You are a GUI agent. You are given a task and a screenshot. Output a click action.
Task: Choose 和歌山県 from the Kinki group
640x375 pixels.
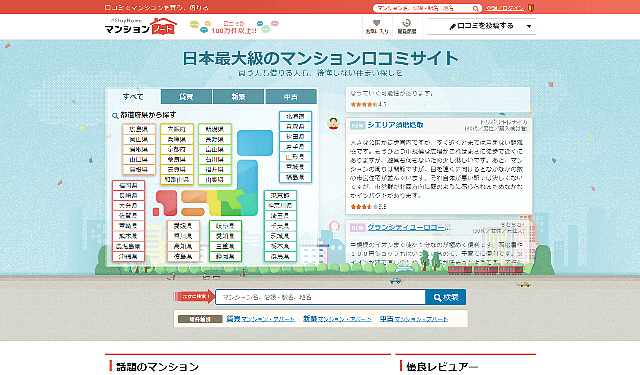(x=177, y=180)
